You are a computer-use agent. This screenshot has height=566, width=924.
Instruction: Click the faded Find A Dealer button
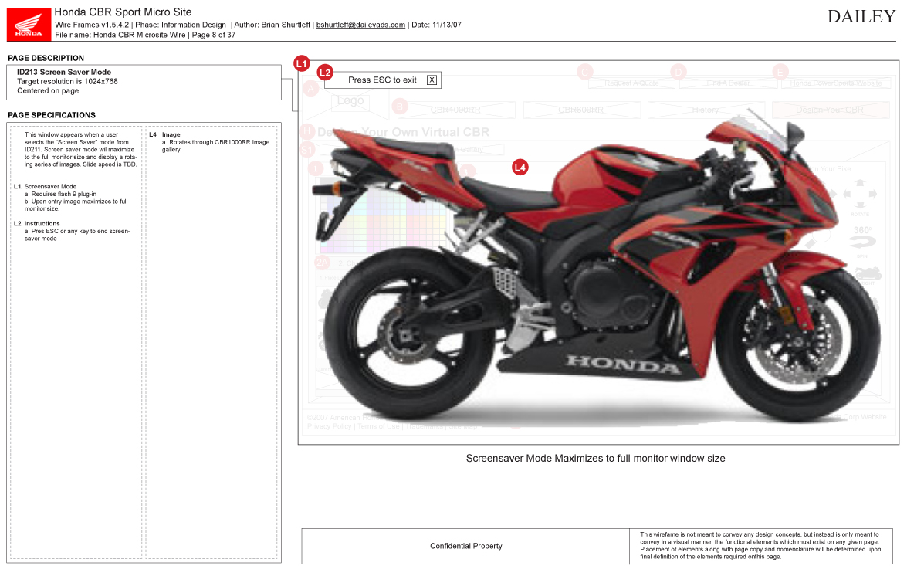point(728,83)
